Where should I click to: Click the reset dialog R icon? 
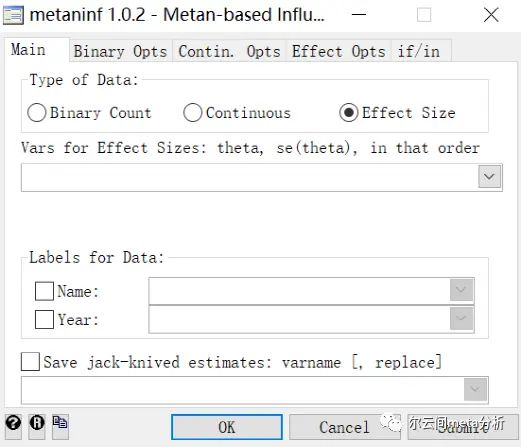coord(37,426)
